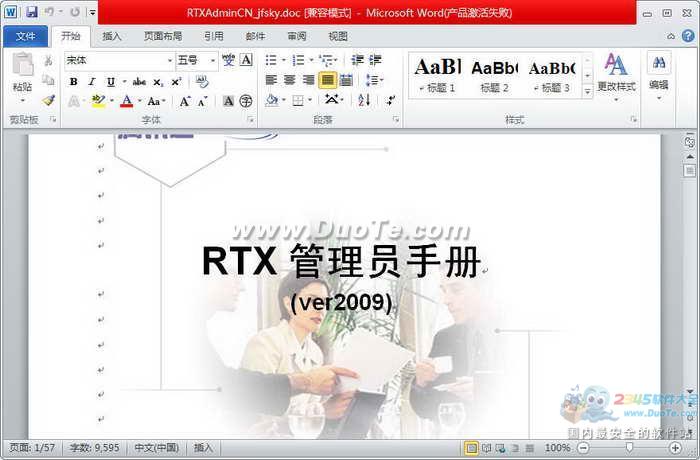Open the borders dropdown arrow
This screenshot has height=460, width=700.
tap(310, 100)
